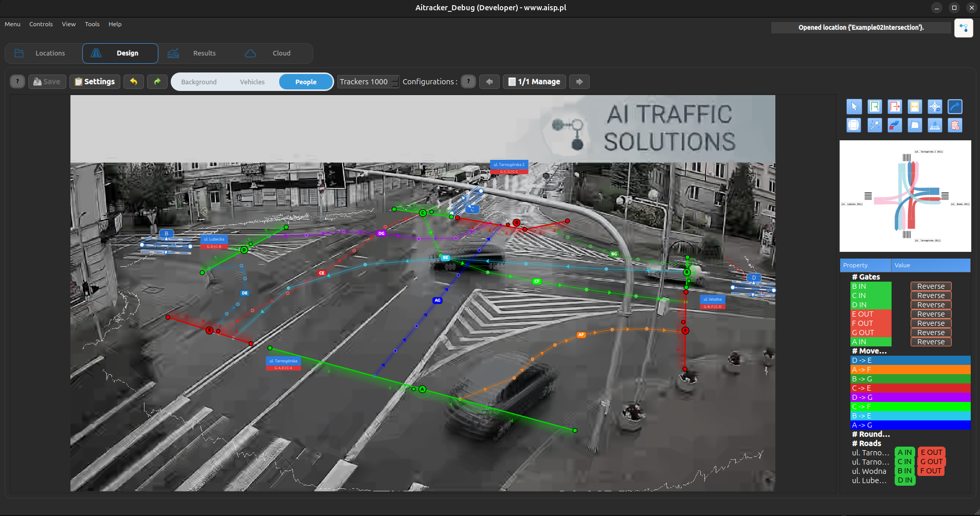980x516 pixels.
Task: Switch layer toggle to Background
Action: (199, 82)
